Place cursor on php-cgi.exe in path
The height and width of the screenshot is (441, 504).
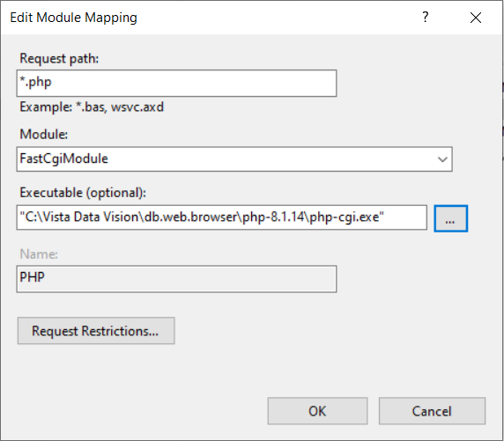click(344, 217)
